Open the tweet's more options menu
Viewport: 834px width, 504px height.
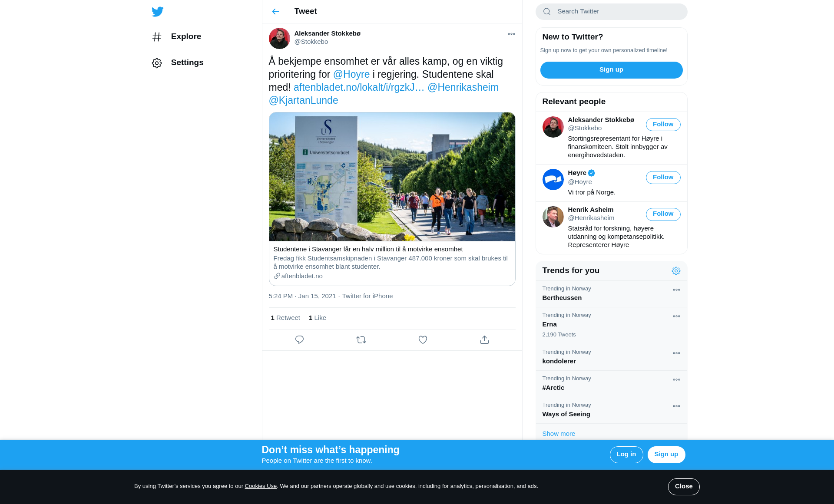pos(511,34)
